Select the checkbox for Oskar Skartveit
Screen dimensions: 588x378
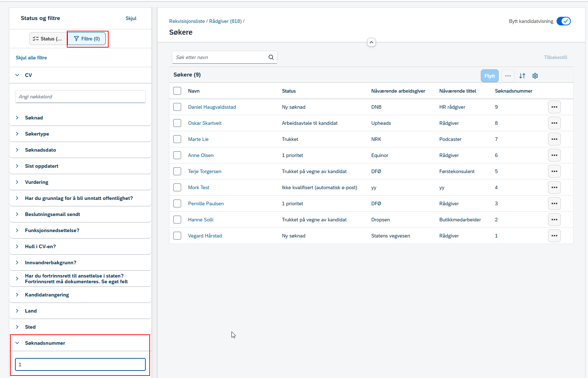click(177, 123)
